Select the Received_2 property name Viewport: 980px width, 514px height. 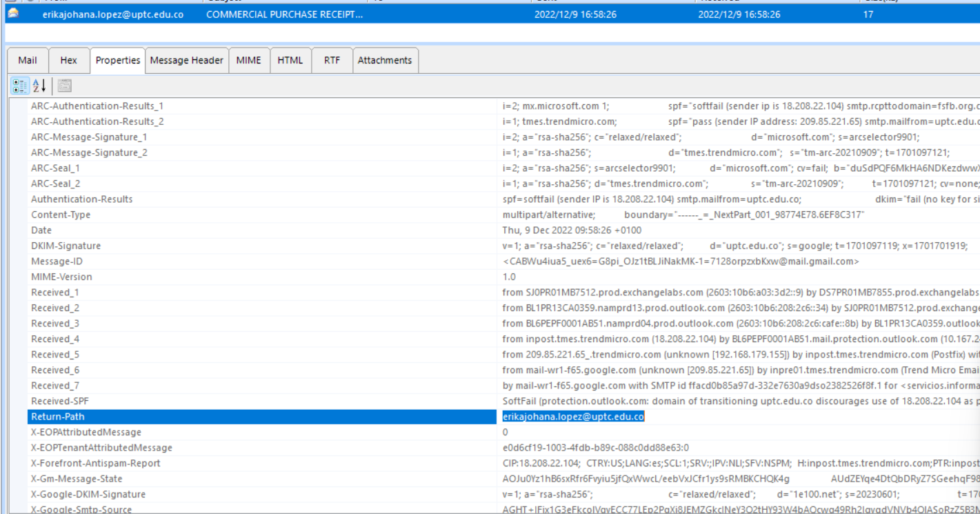[55, 308]
